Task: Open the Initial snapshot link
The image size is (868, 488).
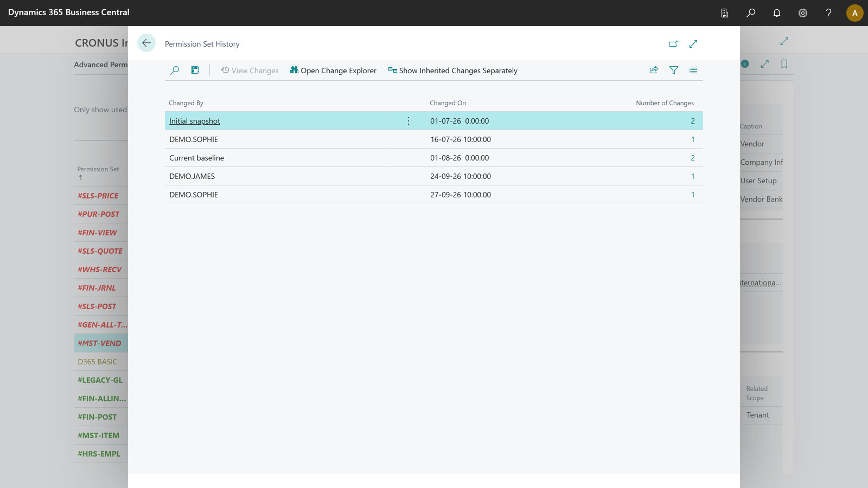Action: point(195,121)
